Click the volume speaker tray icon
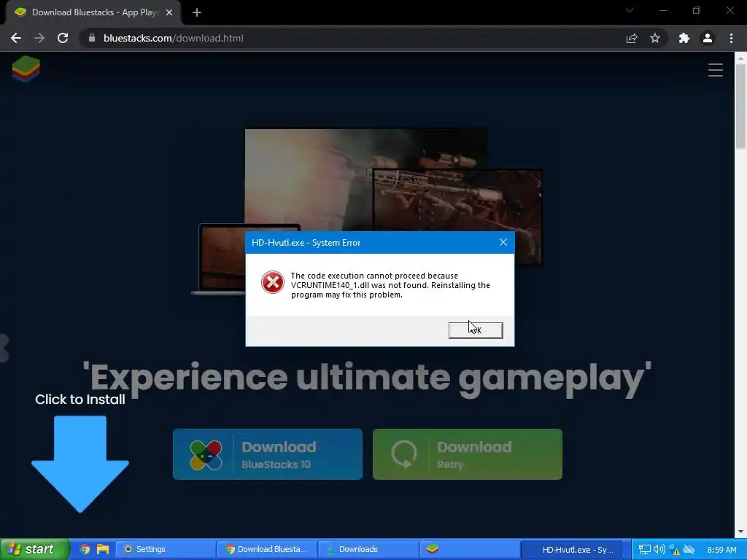The width and height of the screenshot is (747, 560). tap(659, 550)
